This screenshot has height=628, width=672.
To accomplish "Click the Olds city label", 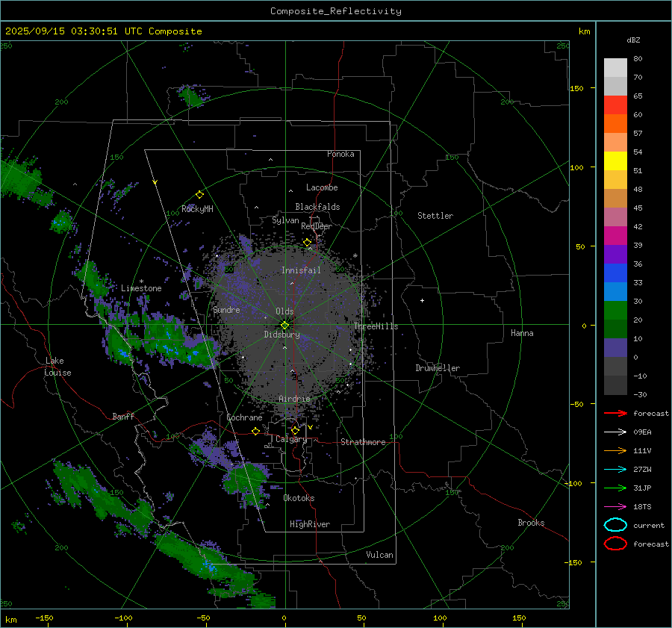I will point(284,311).
